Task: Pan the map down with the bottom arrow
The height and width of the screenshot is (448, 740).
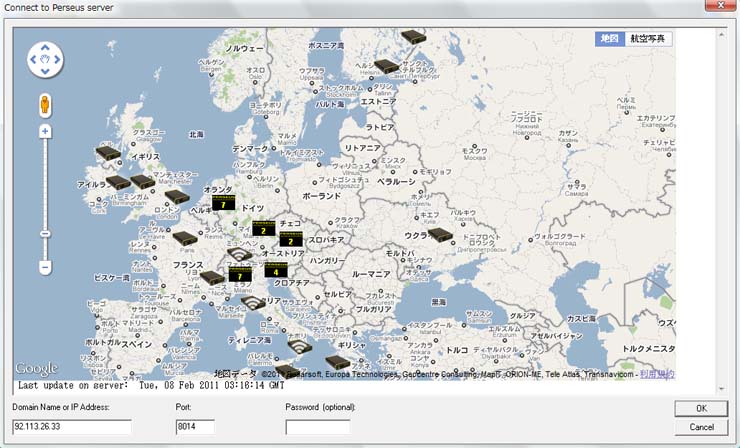Action: 45,71
